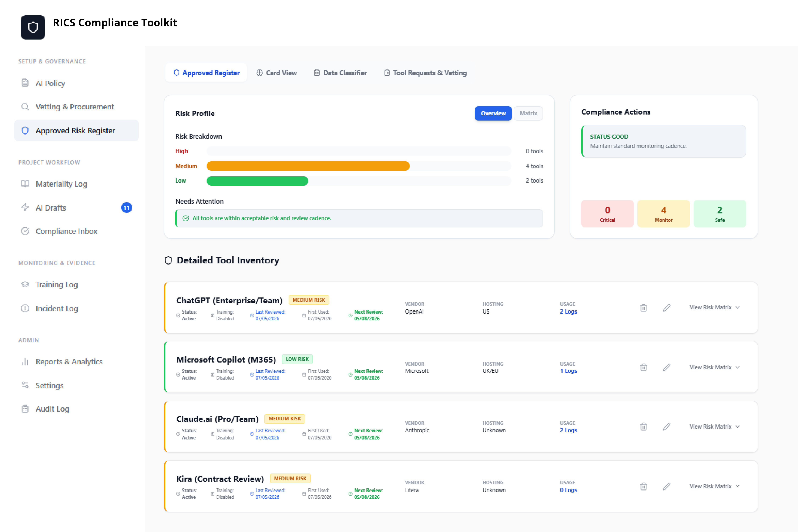Click the orange Medium risk bar

[308, 166]
